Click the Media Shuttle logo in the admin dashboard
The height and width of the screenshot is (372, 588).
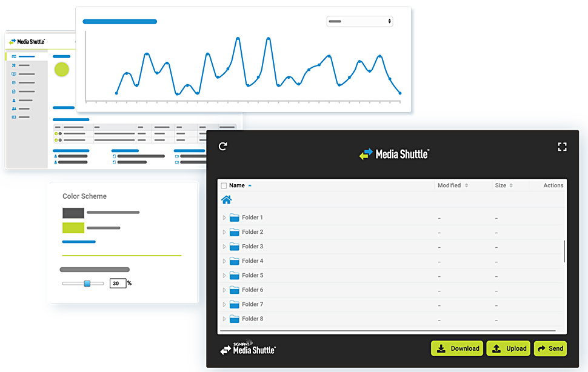[27, 42]
